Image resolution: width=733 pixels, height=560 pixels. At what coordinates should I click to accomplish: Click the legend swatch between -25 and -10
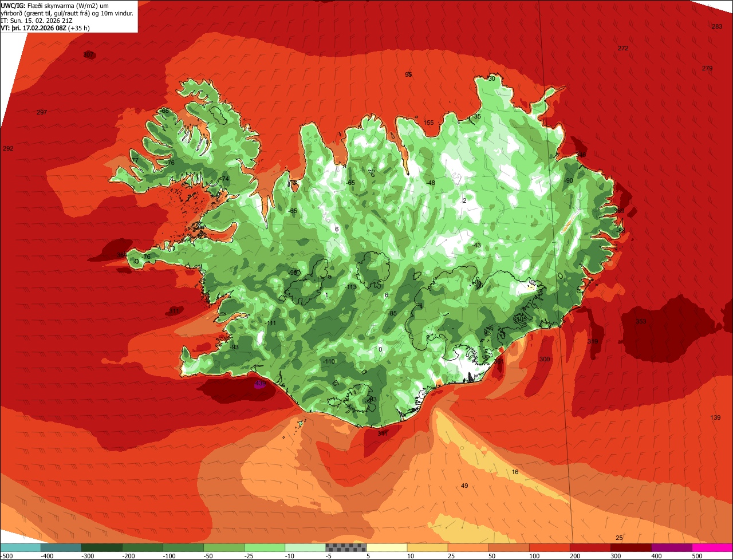click(x=265, y=547)
